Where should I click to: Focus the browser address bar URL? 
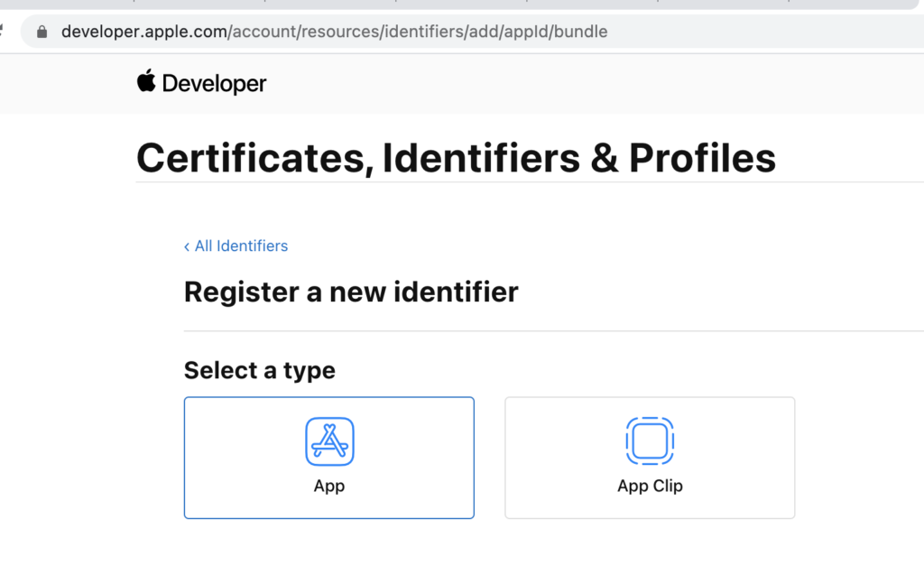334,32
